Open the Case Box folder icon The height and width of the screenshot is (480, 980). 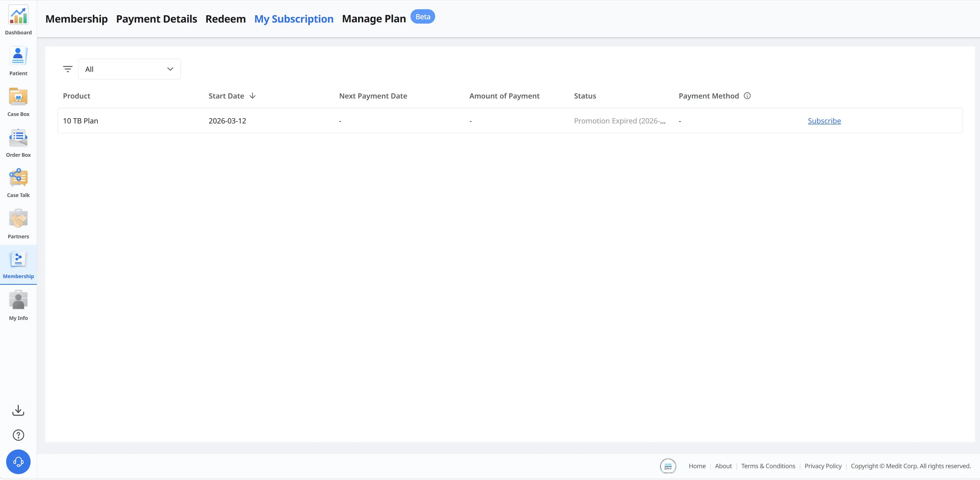coord(18,97)
